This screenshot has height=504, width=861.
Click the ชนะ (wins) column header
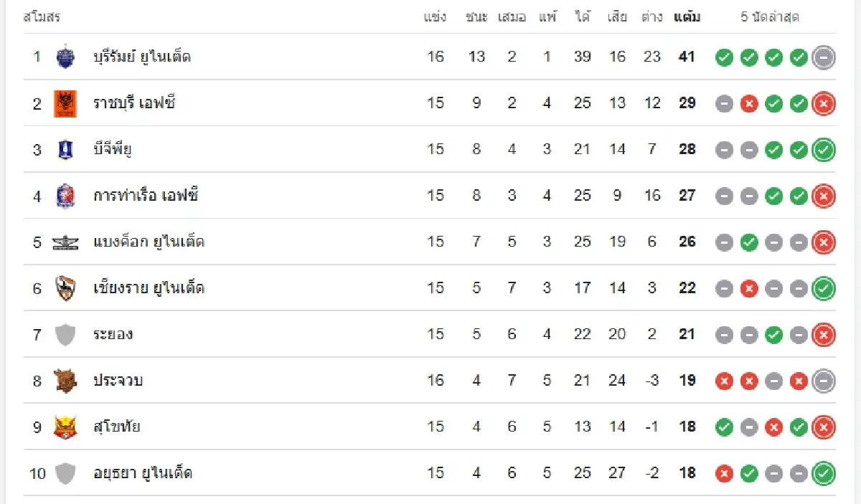point(476,17)
